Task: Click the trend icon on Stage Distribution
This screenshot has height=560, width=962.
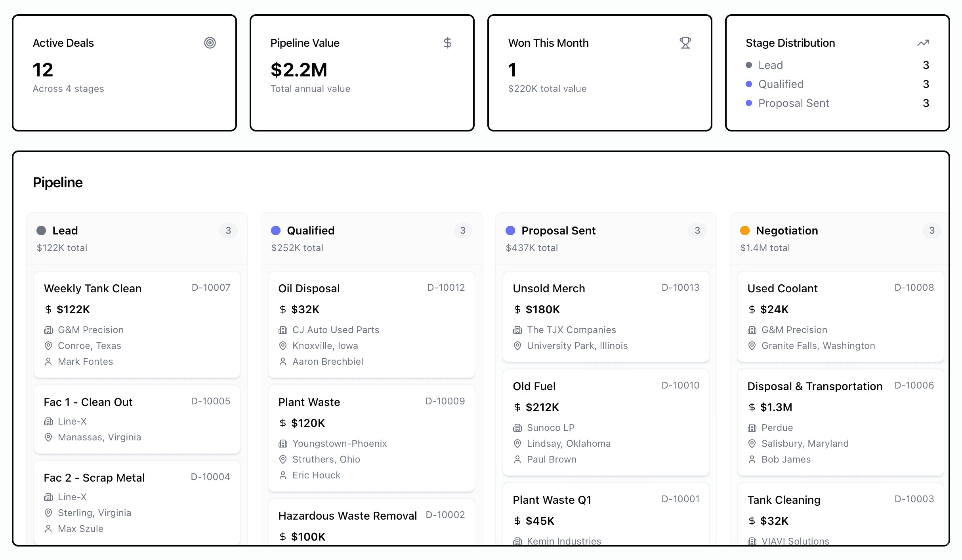Action: pyautogui.click(x=924, y=42)
